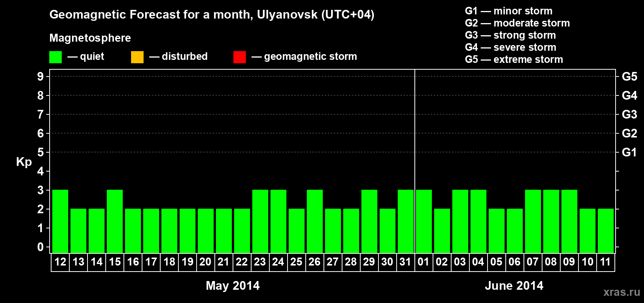Click the June 2014 month label
The image size is (644, 303).
click(x=514, y=286)
